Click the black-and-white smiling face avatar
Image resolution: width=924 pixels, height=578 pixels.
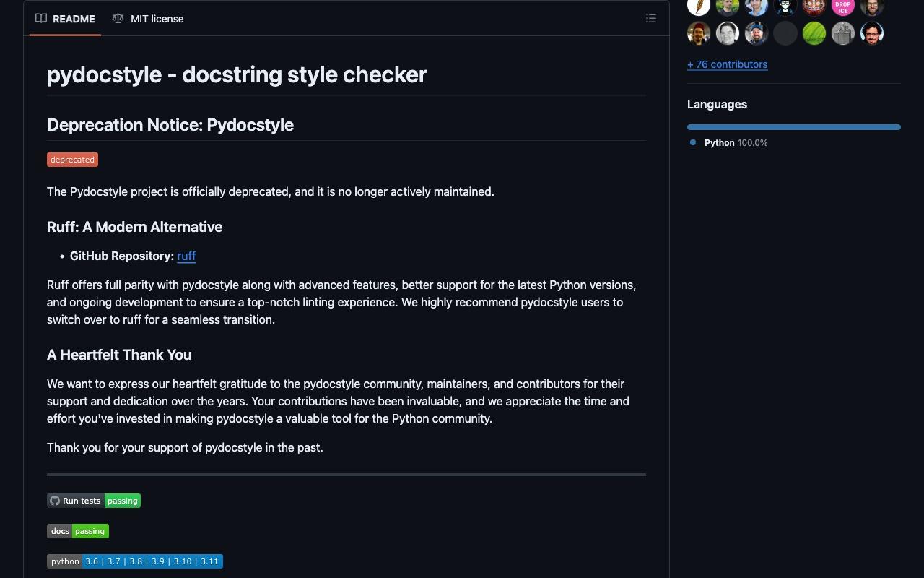coord(728,33)
